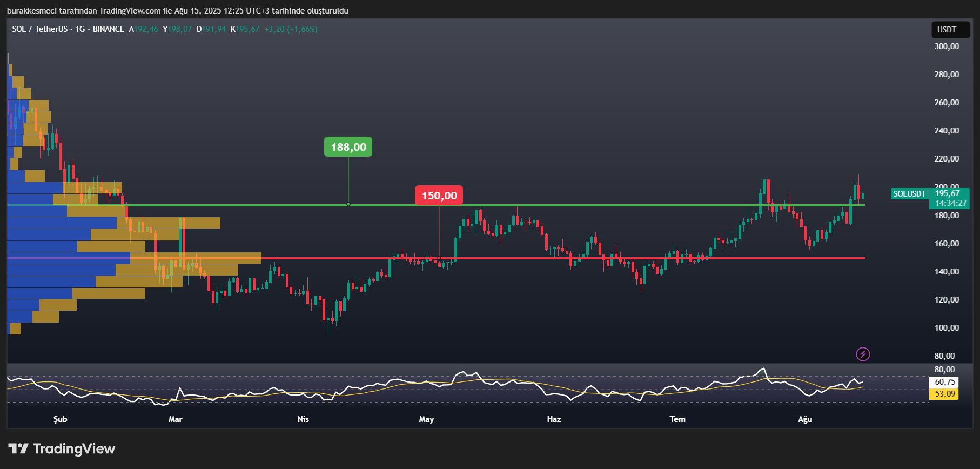Click the 100,00 level on price axis
Viewport: 980px width, 469px height.
tap(947, 328)
